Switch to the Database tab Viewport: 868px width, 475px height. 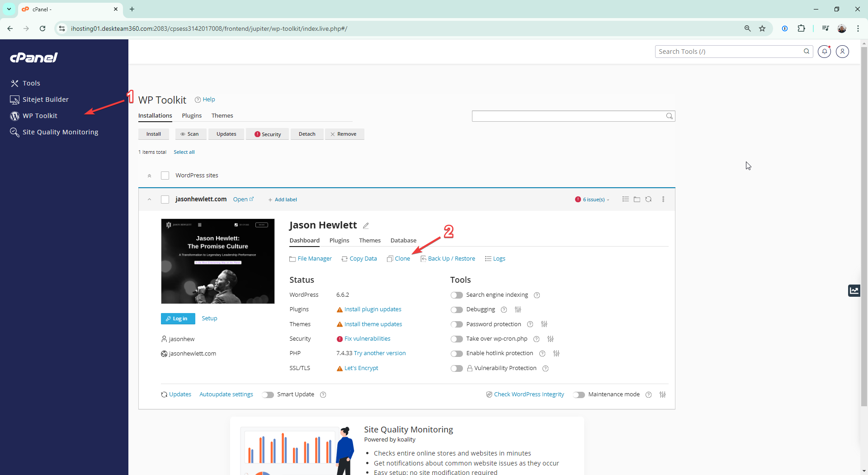(403, 241)
